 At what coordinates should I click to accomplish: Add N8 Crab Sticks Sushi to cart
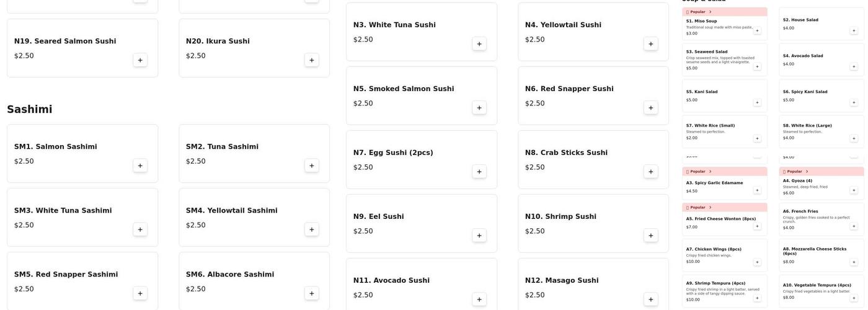pos(650,172)
